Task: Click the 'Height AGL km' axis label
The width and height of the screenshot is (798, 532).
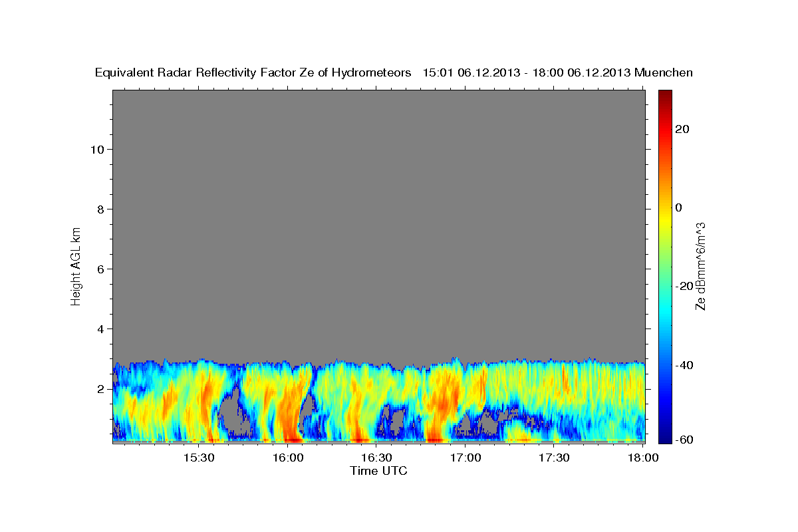Action: pos(76,265)
